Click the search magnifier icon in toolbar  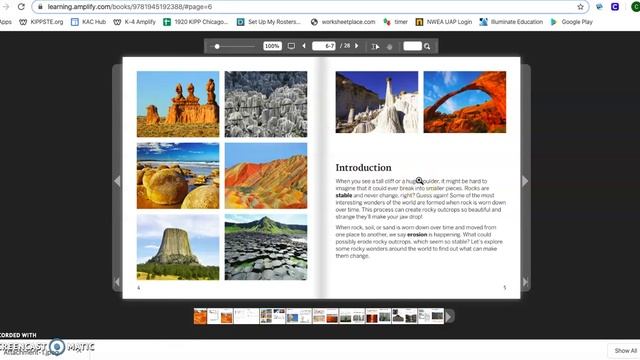click(x=427, y=47)
